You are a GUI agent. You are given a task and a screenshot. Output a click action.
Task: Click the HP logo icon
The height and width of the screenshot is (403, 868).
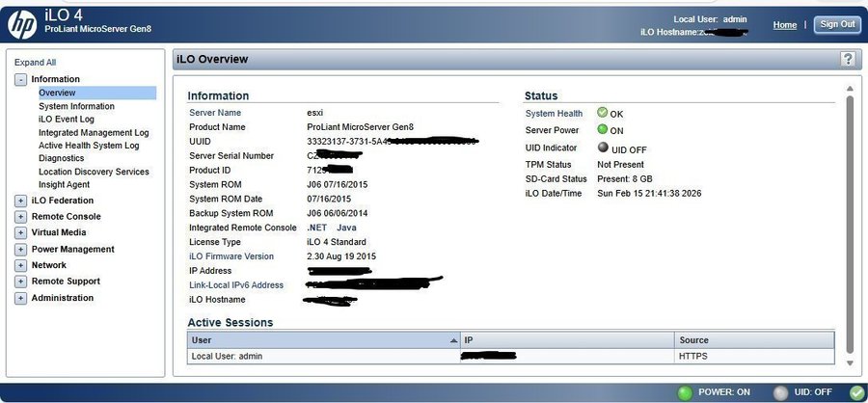(x=21, y=23)
